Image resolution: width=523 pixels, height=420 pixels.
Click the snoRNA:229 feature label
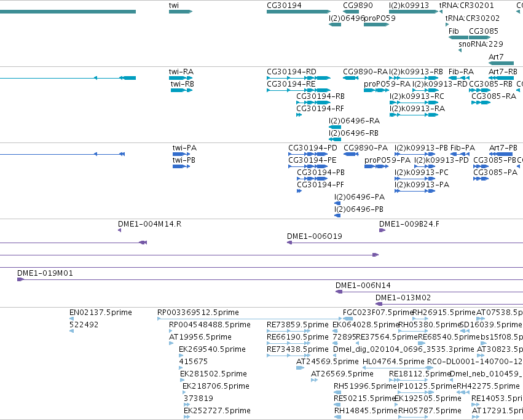481,44
